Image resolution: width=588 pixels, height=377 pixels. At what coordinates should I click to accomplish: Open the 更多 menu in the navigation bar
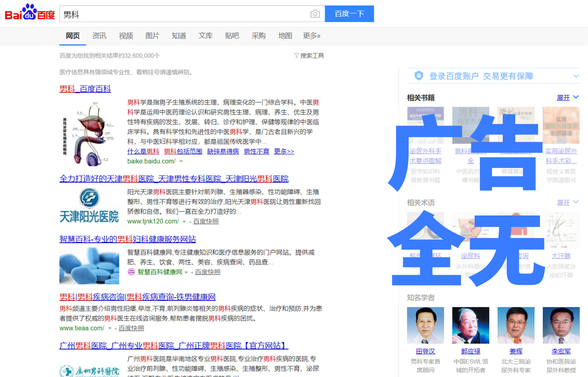click(311, 36)
